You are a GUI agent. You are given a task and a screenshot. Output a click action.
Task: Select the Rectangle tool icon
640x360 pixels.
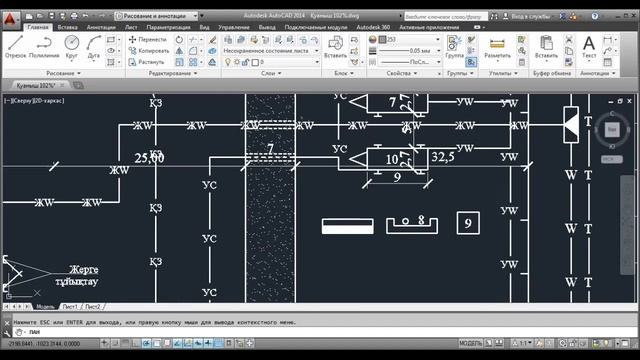[111, 40]
